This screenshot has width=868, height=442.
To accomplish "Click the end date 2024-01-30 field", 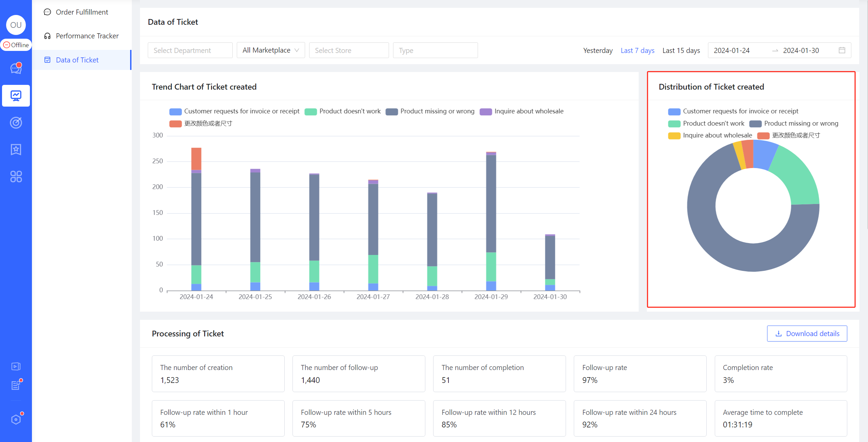I will (x=801, y=51).
